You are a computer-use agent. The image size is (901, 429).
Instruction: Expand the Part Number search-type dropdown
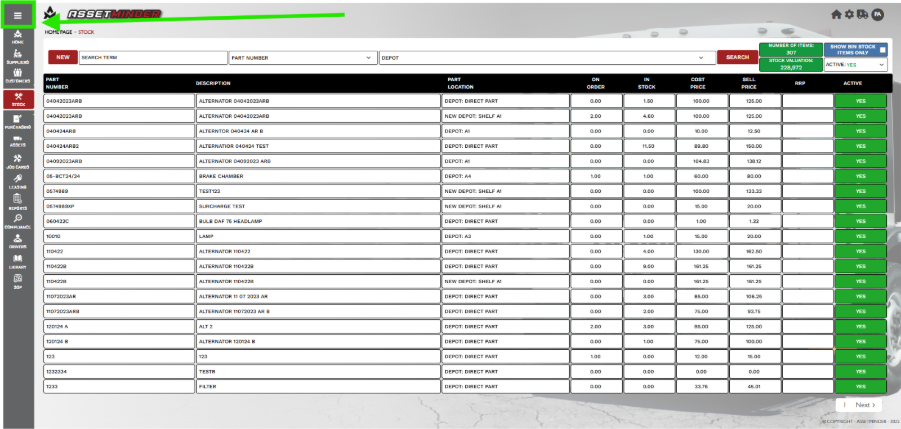(x=302, y=57)
